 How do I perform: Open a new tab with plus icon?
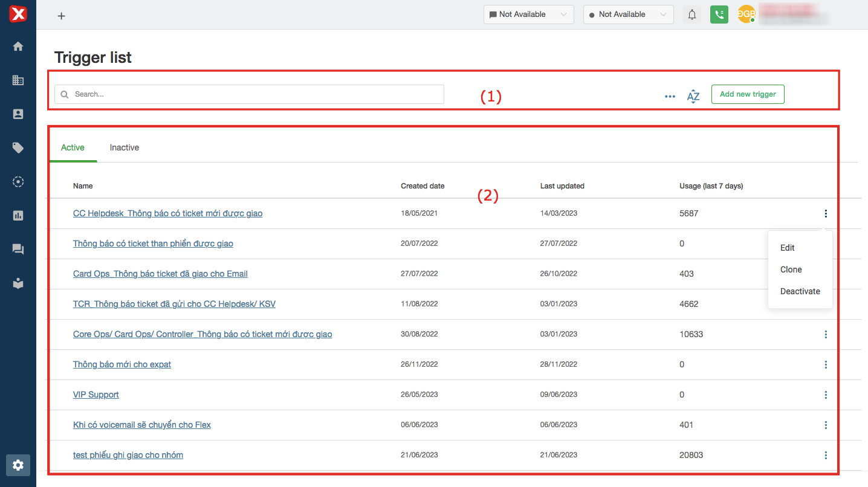[61, 16]
